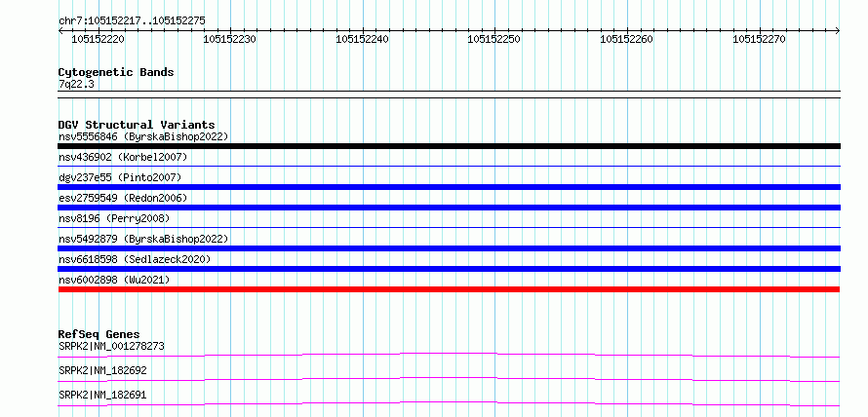Click ruler position 105152270
Screen dimensions: 868x417
pos(759,39)
